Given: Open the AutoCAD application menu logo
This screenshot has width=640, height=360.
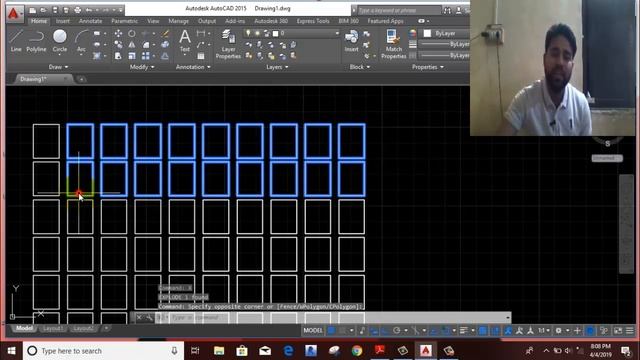Looking at the screenshot, I should point(13,13).
